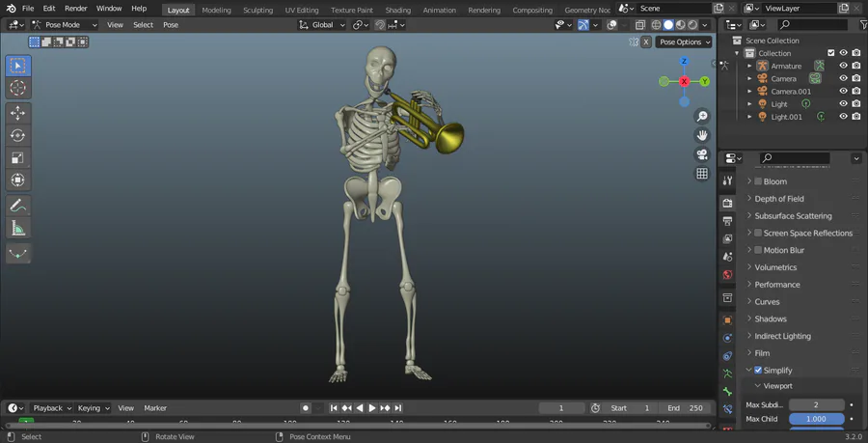Image resolution: width=868 pixels, height=443 pixels.
Task: Enable the Bloom checkbox
Action: (x=758, y=181)
